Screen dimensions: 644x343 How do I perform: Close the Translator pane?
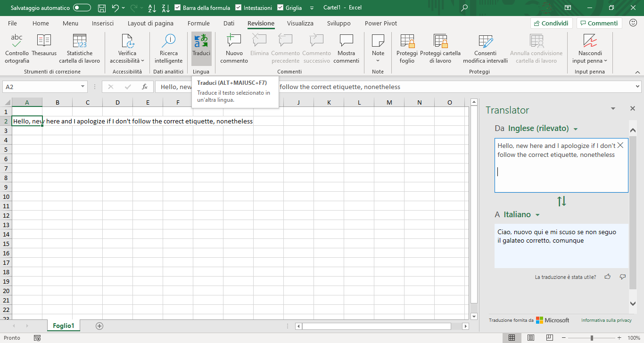[633, 108]
